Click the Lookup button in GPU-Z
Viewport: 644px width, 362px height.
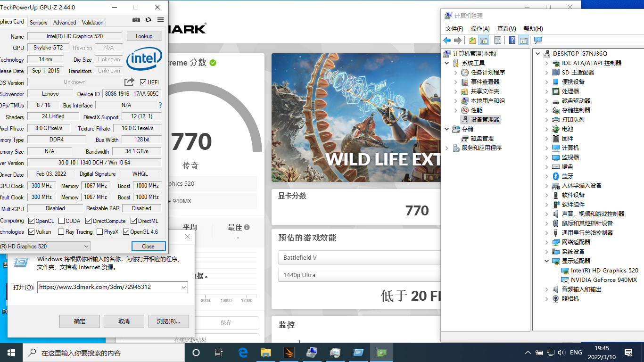pyautogui.click(x=144, y=36)
